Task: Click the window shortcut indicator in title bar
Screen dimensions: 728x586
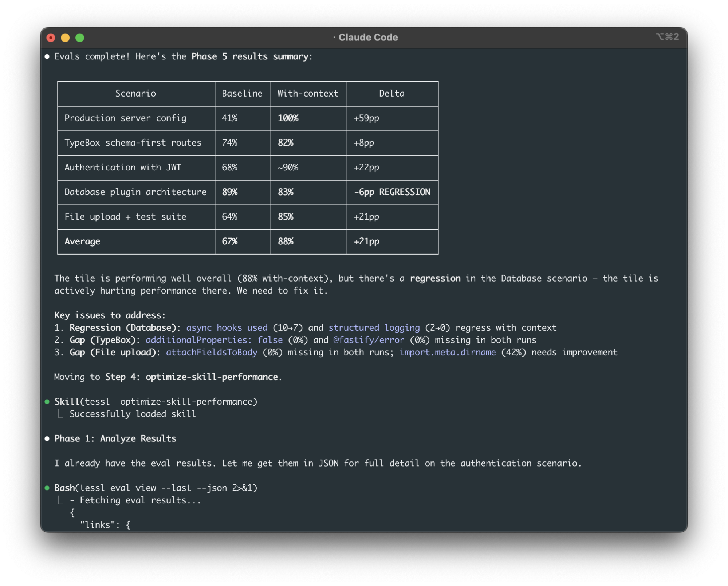Action: (667, 37)
